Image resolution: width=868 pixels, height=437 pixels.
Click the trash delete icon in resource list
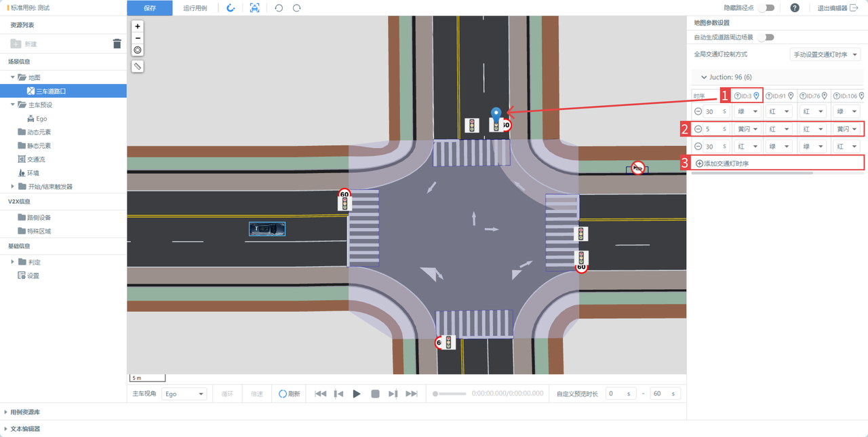(x=117, y=44)
